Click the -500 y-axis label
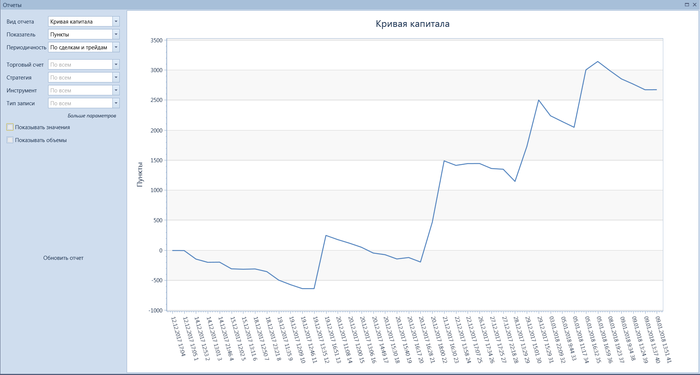Image resolution: width=700 pixels, height=375 pixels. (158, 280)
